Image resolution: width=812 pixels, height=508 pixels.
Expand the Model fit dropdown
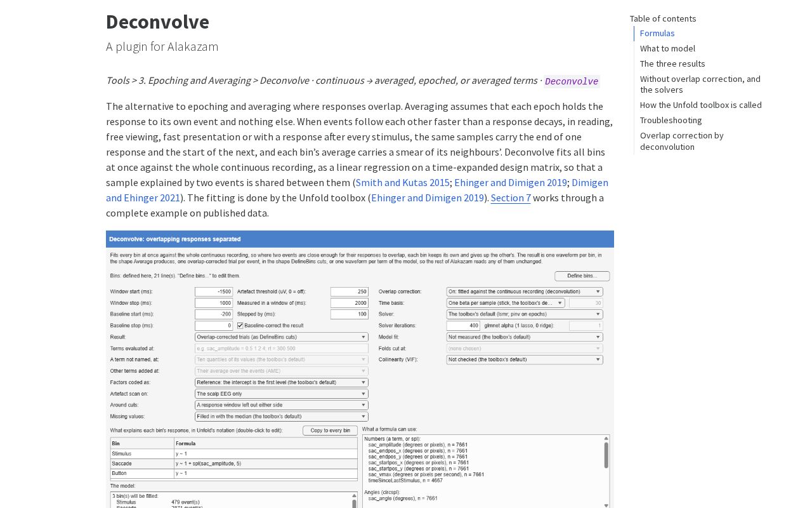point(525,337)
